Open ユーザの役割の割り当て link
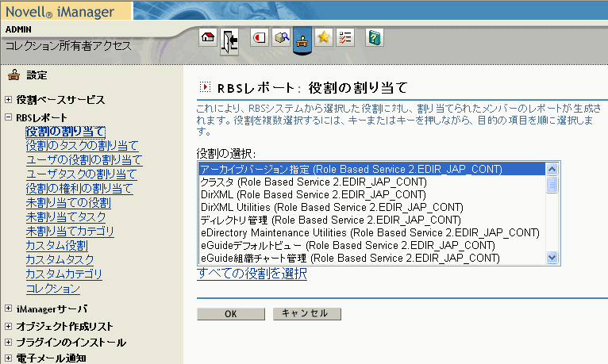 pos(84,160)
